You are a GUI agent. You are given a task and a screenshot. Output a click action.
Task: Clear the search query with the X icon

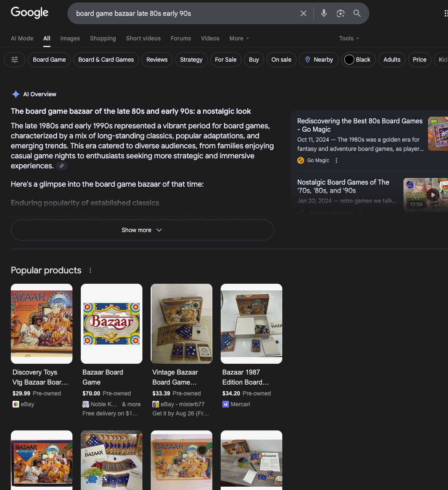click(x=304, y=13)
